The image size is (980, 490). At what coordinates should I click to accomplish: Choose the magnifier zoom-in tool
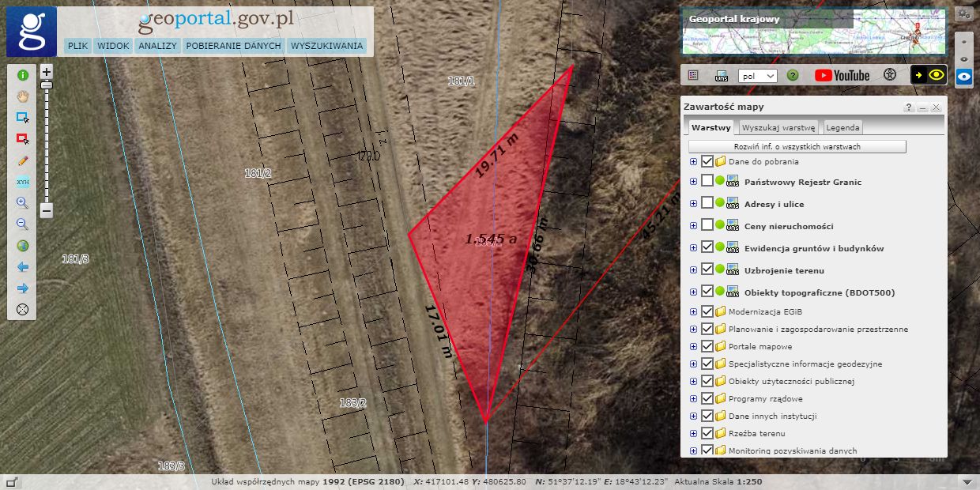[x=22, y=203]
